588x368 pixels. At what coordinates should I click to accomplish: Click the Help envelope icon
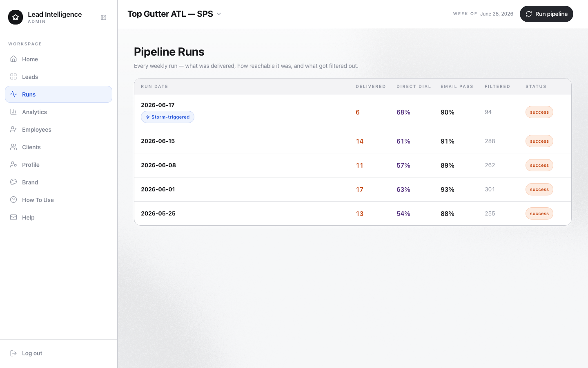pos(13,217)
